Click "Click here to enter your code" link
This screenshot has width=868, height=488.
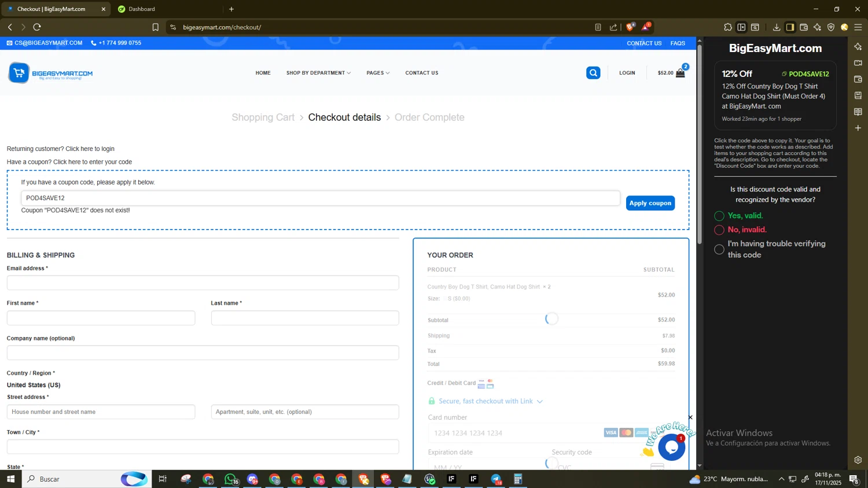93,162
